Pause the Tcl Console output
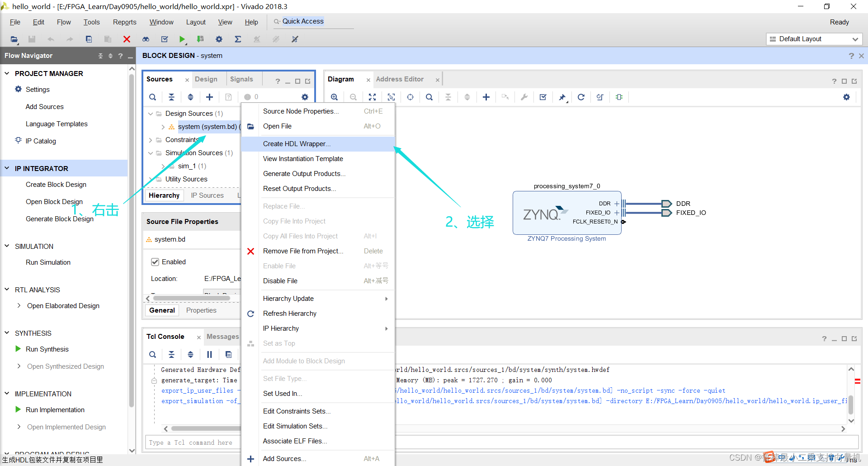Image resolution: width=868 pixels, height=466 pixels. (x=209, y=354)
